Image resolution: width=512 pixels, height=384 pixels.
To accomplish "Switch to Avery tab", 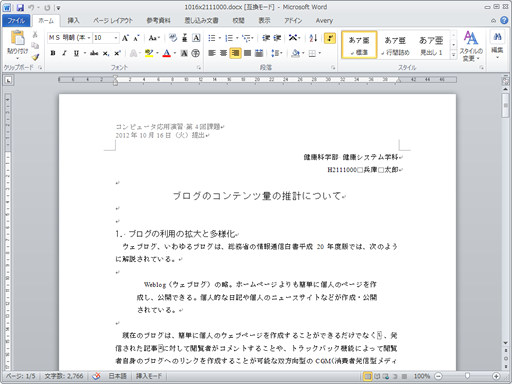I will click(x=324, y=21).
